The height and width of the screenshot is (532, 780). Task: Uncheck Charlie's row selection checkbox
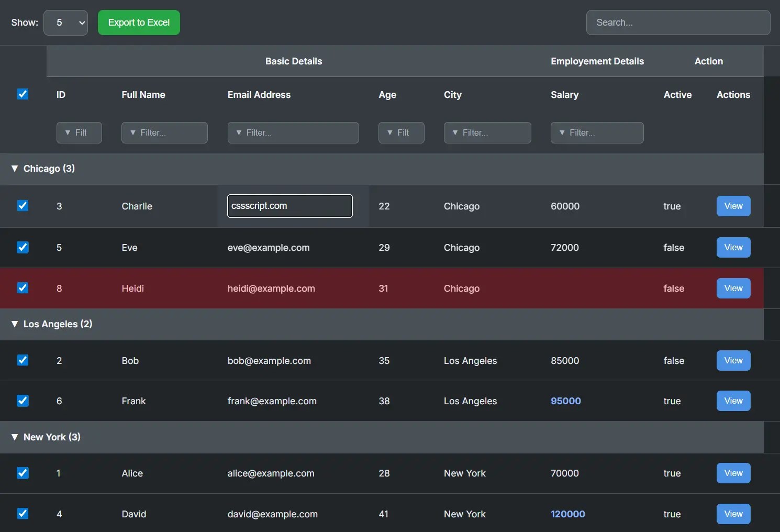click(23, 206)
